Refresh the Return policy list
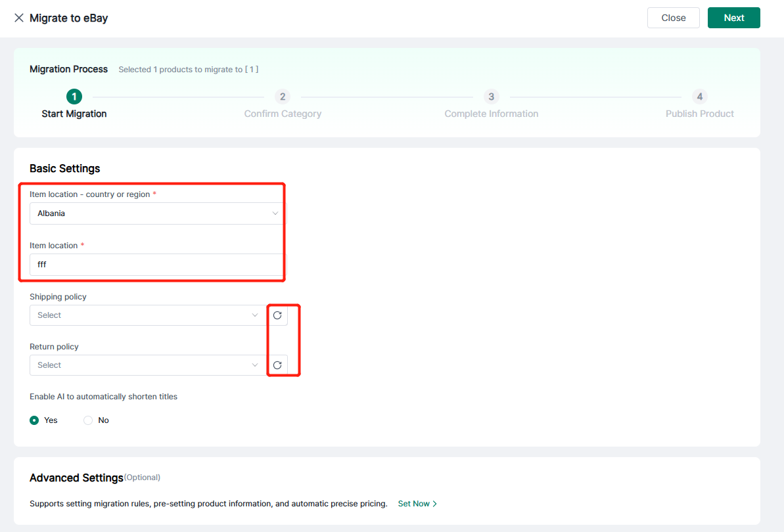The image size is (784, 532). point(277,365)
